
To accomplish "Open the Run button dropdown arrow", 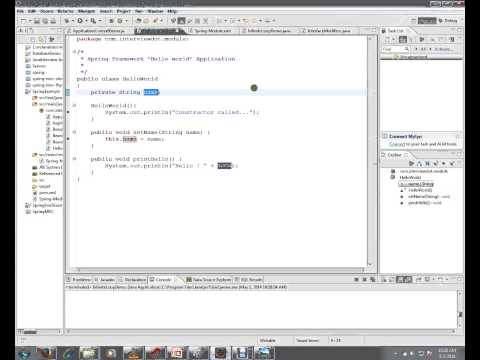I will coord(86,21).
